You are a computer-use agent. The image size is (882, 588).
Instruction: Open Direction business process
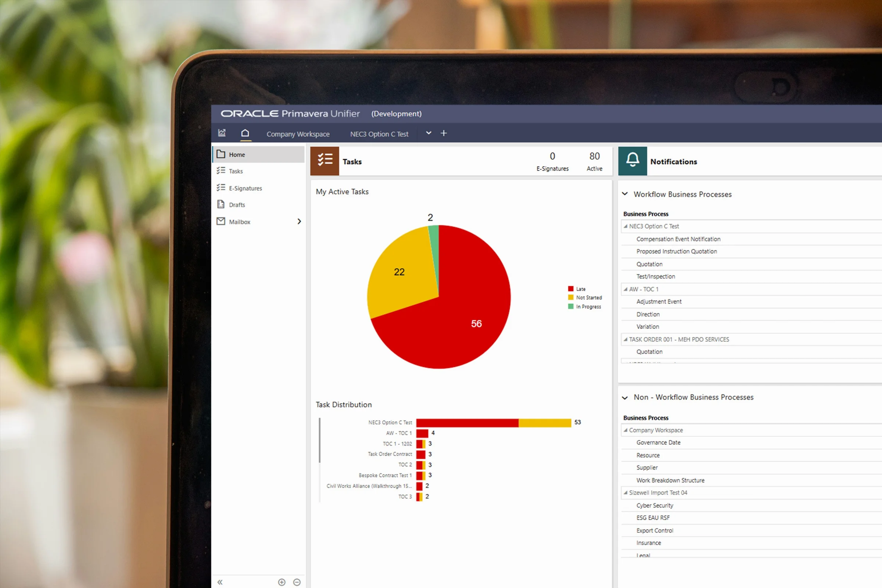coord(648,314)
